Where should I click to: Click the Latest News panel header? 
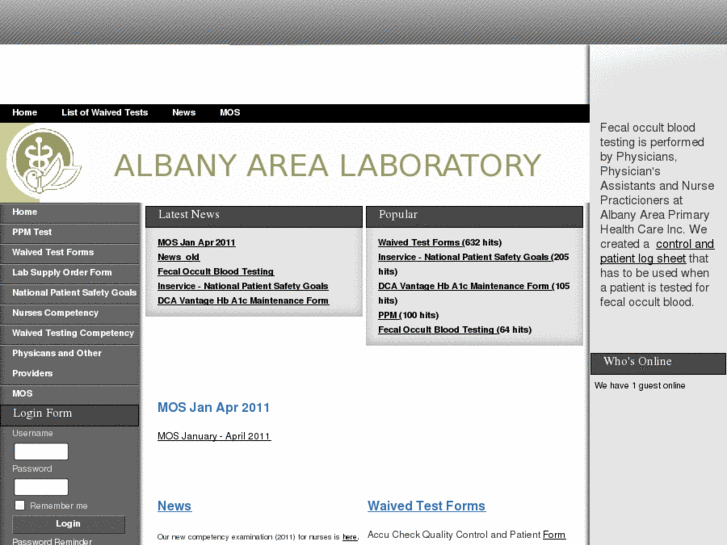pos(254,217)
